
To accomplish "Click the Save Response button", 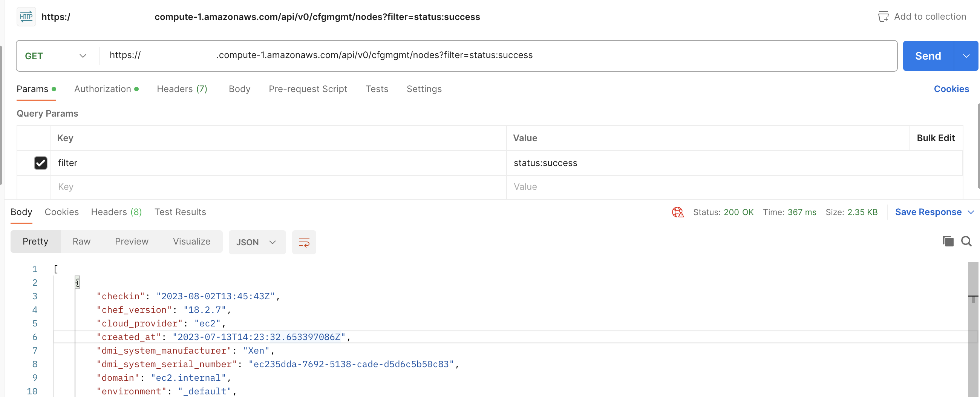I will click(x=928, y=212).
